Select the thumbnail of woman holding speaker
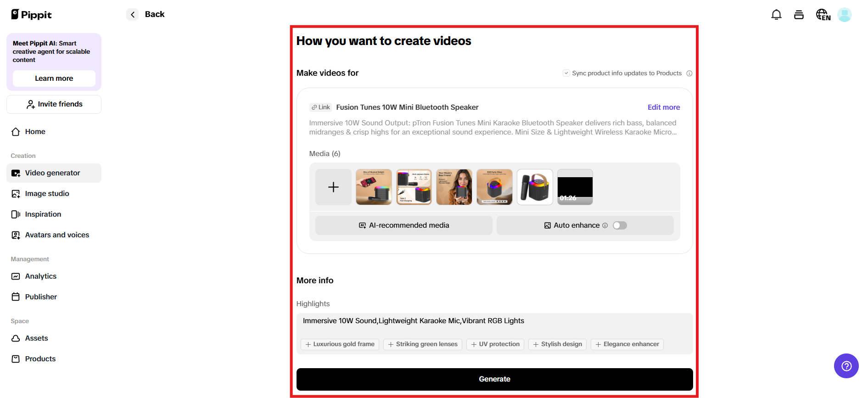 pos(454,187)
